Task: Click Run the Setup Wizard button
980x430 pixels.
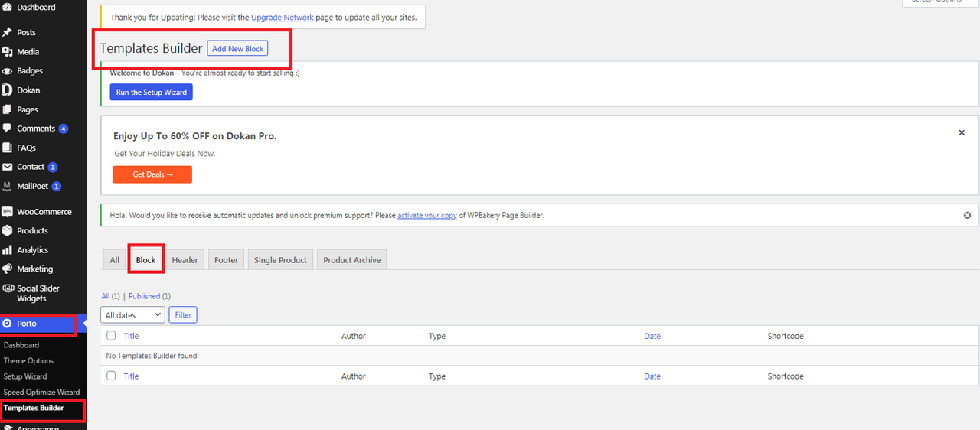Action: point(151,93)
